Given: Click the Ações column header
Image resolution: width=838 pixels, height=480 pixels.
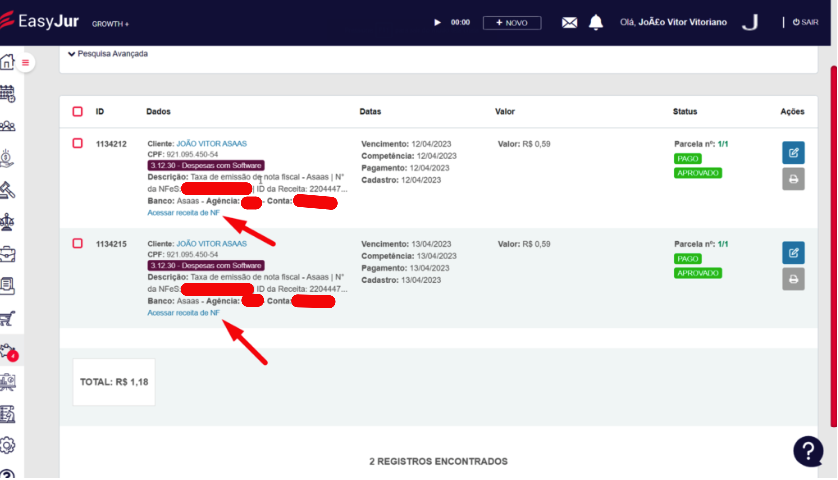Looking at the screenshot, I should [792, 112].
